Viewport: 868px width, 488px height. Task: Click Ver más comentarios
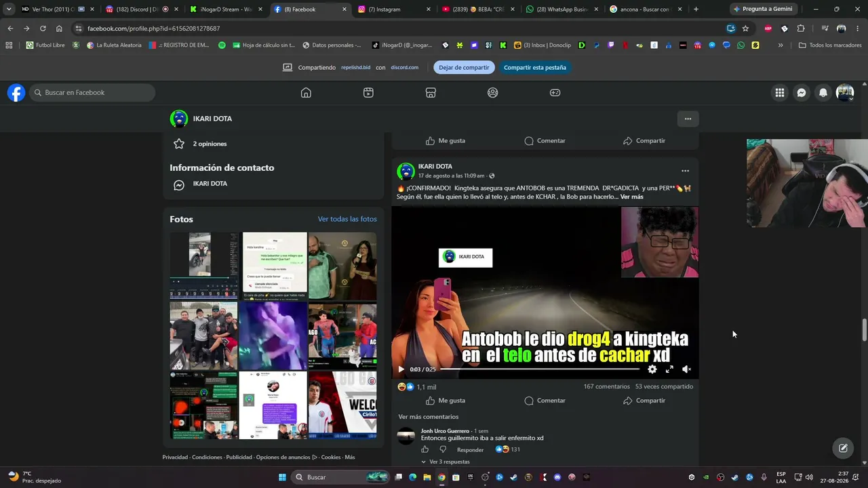coord(429,417)
